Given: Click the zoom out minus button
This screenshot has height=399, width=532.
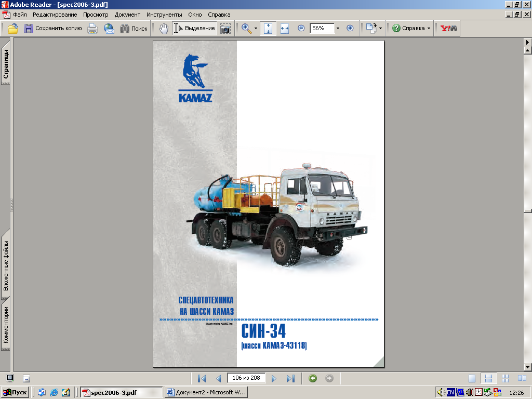Looking at the screenshot, I should click(301, 28).
